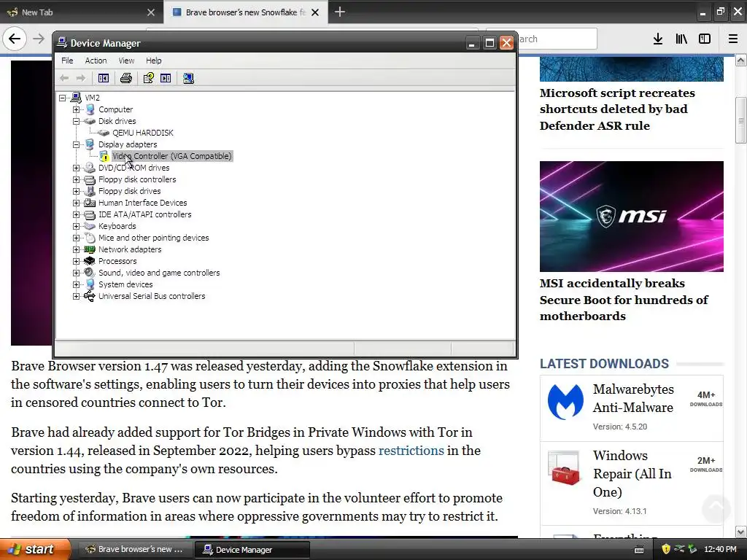Open the Action menu
Viewport: 747px width, 560px height.
coord(96,61)
